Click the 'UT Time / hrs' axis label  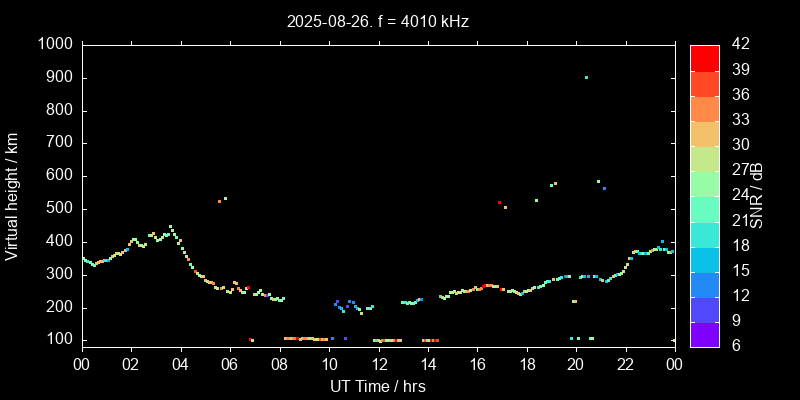click(x=378, y=386)
